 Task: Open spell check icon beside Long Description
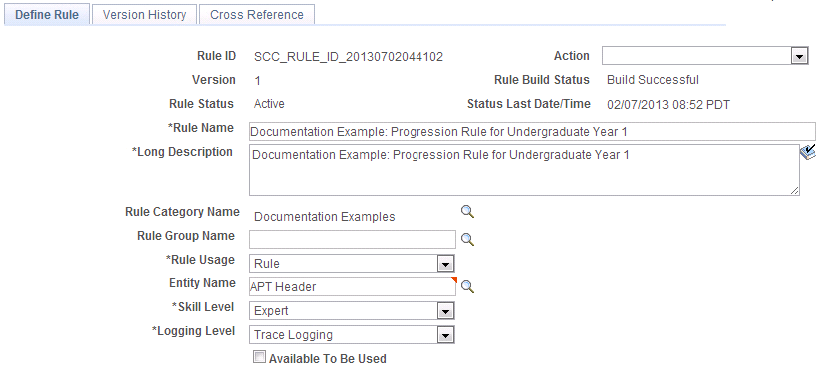[x=808, y=153]
